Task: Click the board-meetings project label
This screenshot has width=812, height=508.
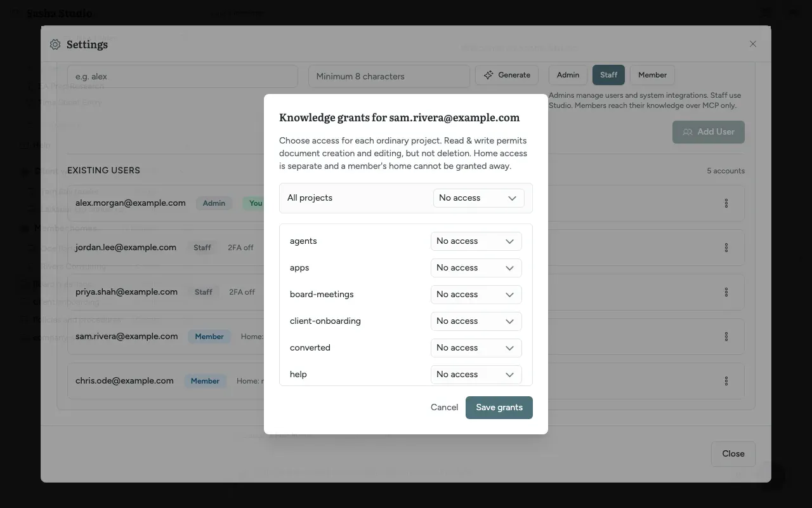Action: tap(322, 295)
